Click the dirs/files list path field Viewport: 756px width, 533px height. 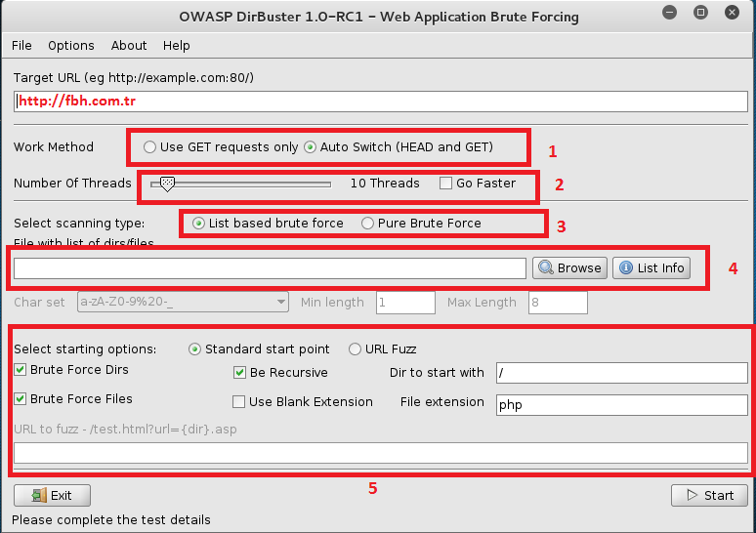coord(270,268)
